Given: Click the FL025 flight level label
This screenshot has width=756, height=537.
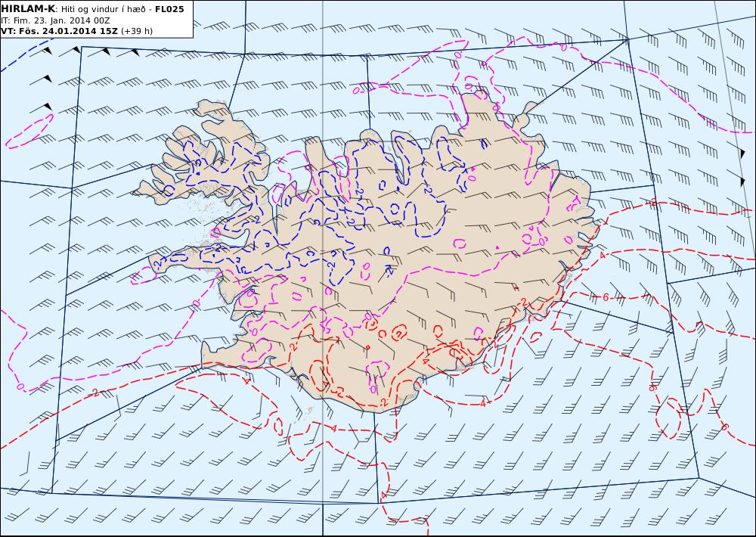Looking at the screenshot, I should point(169,9).
